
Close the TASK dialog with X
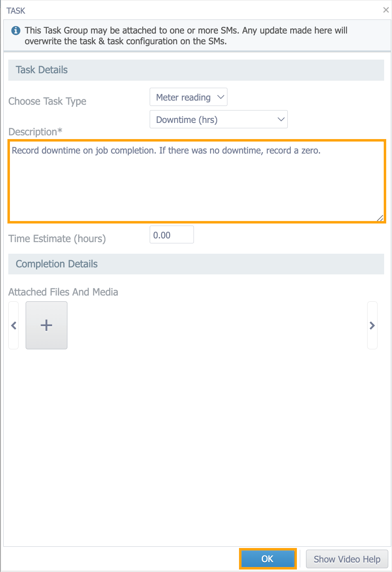(386, 10)
